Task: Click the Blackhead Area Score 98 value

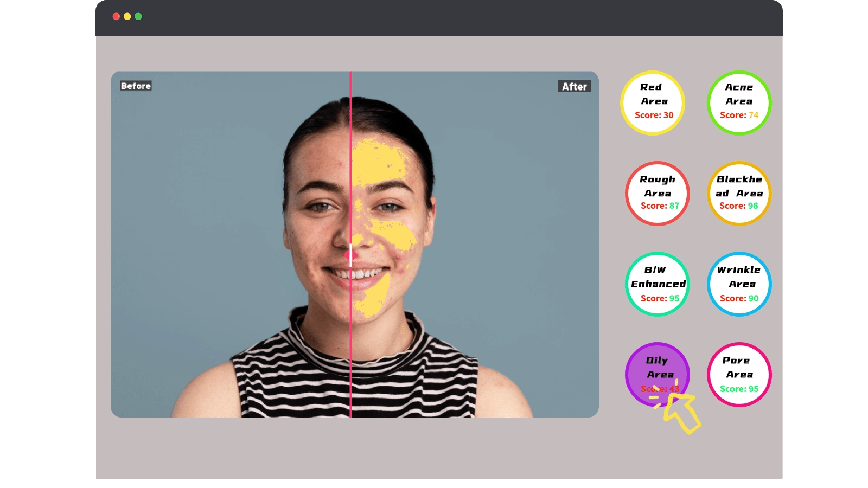Action: point(739,207)
